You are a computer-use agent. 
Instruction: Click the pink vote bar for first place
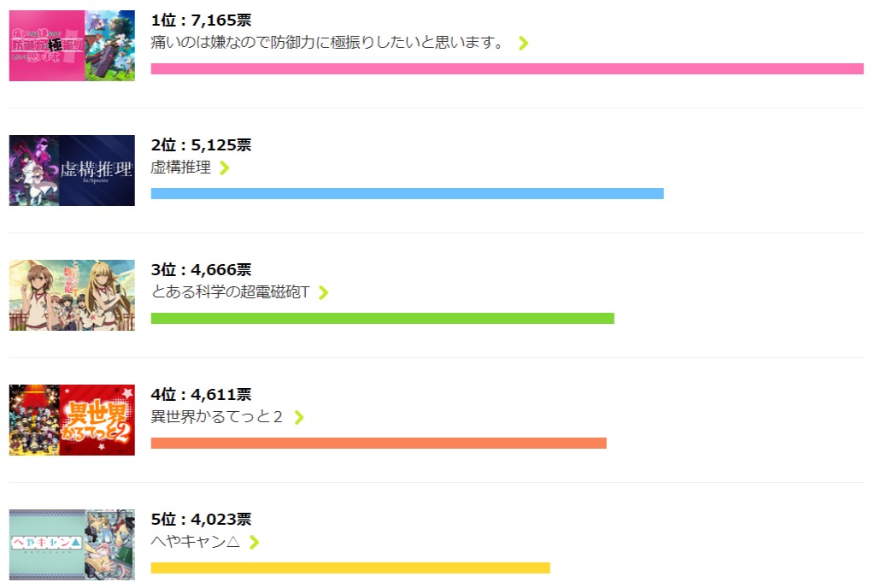point(507,69)
